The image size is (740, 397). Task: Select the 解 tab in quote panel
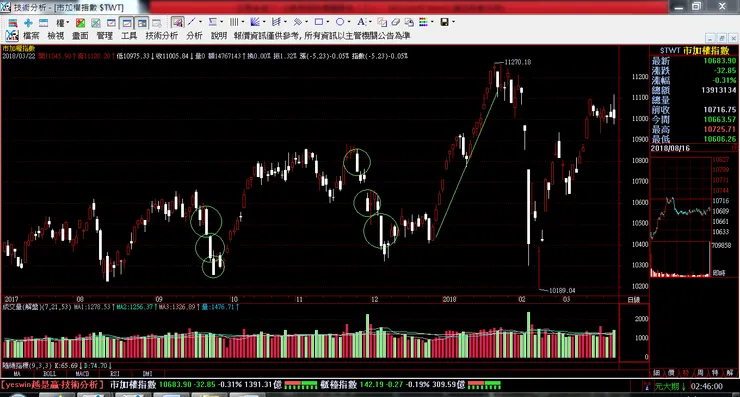coord(730,372)
